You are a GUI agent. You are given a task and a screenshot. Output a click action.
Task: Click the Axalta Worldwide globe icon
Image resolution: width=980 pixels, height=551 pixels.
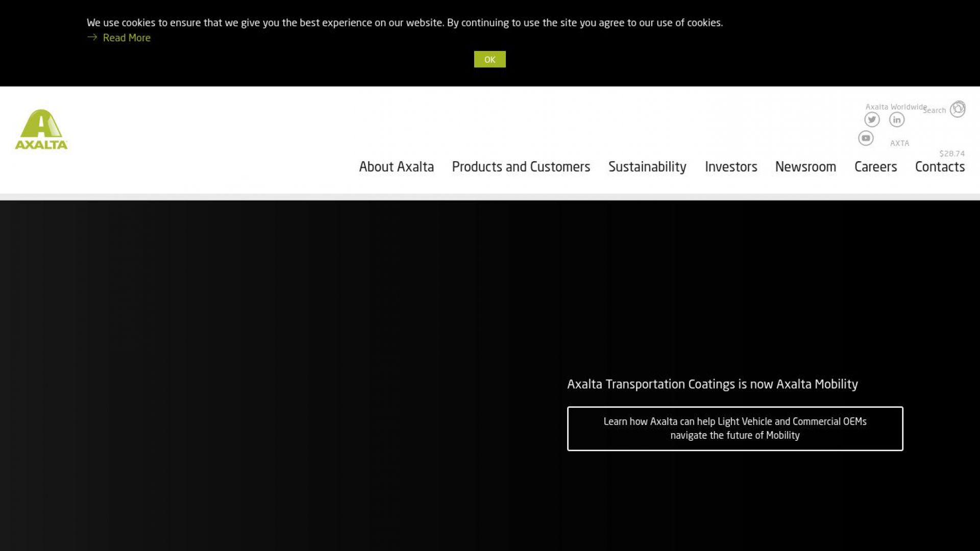pos(957,109)
